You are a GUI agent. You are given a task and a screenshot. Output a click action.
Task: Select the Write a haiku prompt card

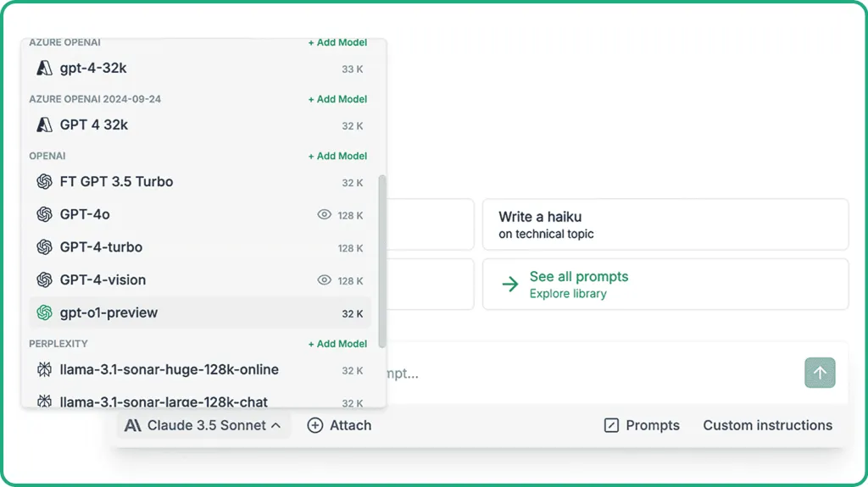coord(665,224)
